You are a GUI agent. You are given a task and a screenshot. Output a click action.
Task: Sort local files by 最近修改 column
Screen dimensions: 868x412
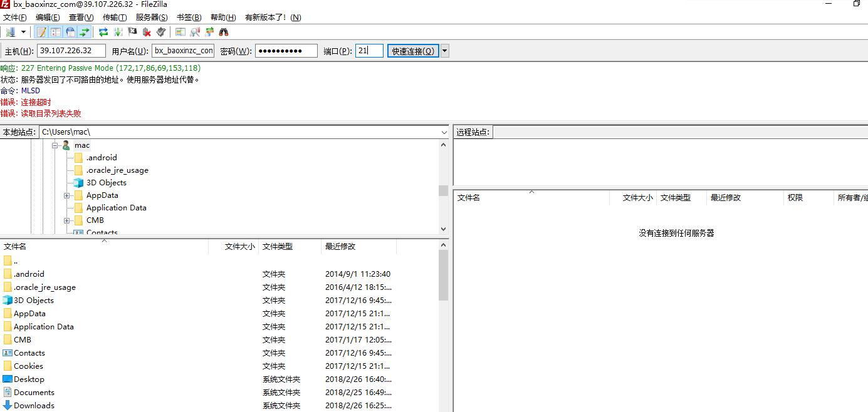coord(359,247)
